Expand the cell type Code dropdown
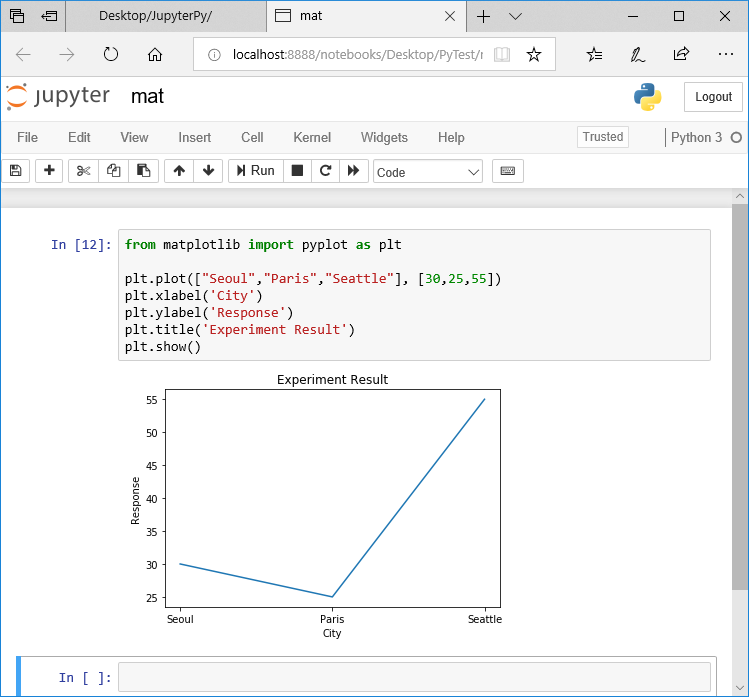 [428, 172]
